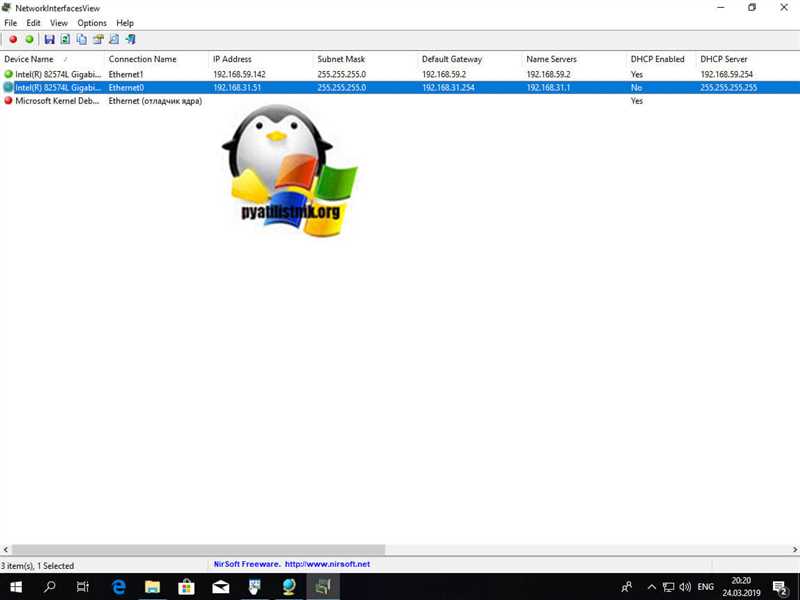Click Microsoft Kernel Deb... device name
This screenshot has width=800, height=600.
(x=57, y=101)
